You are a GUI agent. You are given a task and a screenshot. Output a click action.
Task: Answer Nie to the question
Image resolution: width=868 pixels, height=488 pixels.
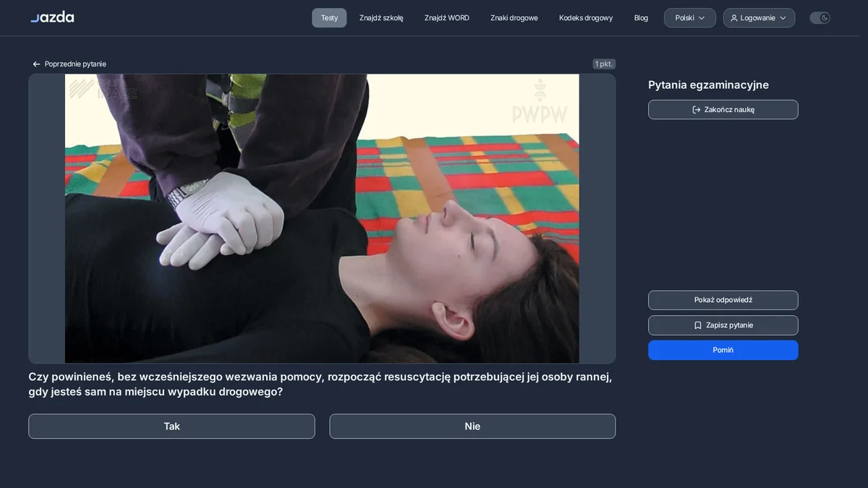coord(472,427)
